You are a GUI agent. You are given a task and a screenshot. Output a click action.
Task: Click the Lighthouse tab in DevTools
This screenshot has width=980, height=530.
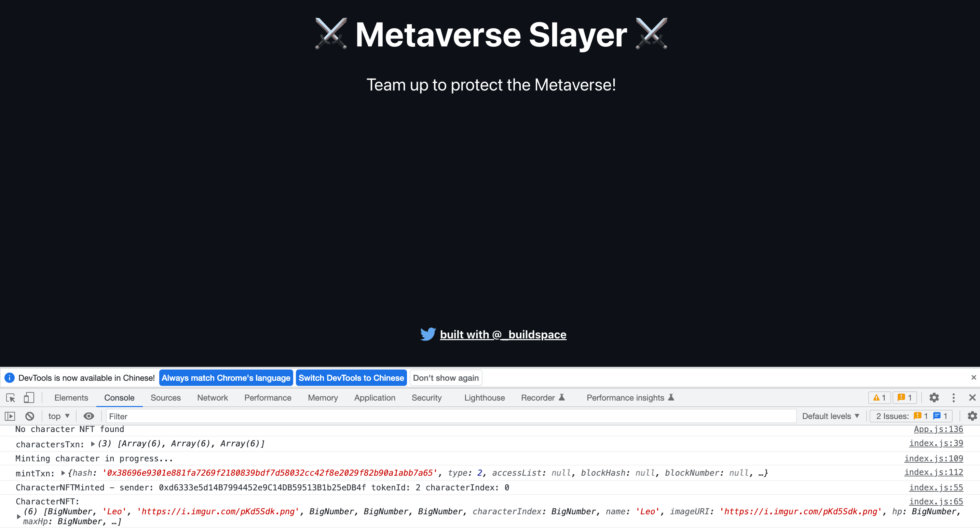(483, 397)
